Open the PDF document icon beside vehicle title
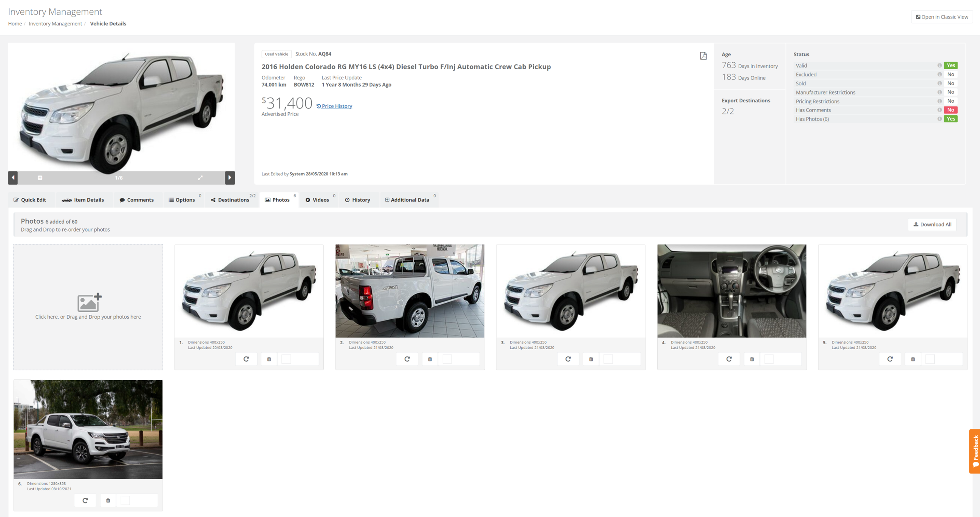The height and width of the screenshot is (517, 980). tap(703, 56)
